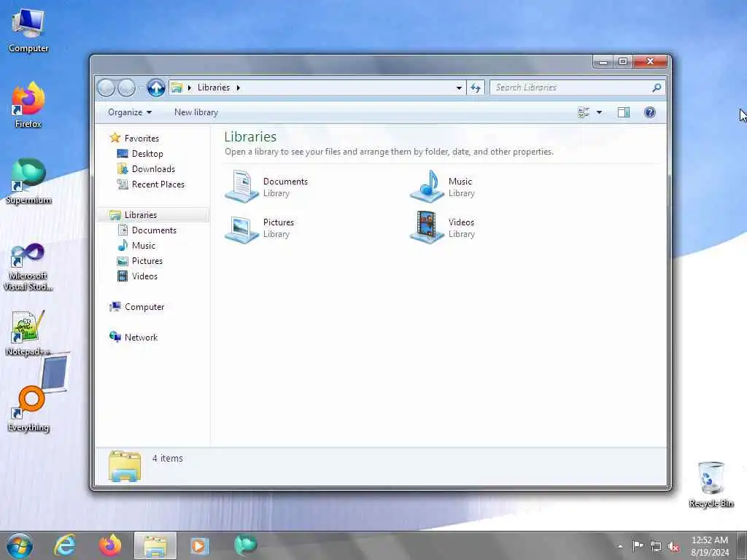Launch Internet Explorer from taskbar

65,545
